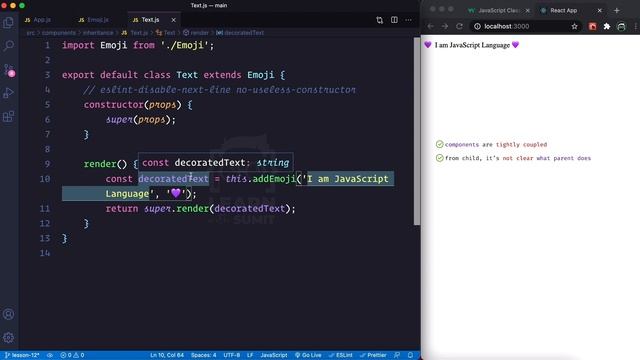The height and width of the screenshot is (360, 640).
Task: Click the red browser extension icon
Action: click(593, 26)
